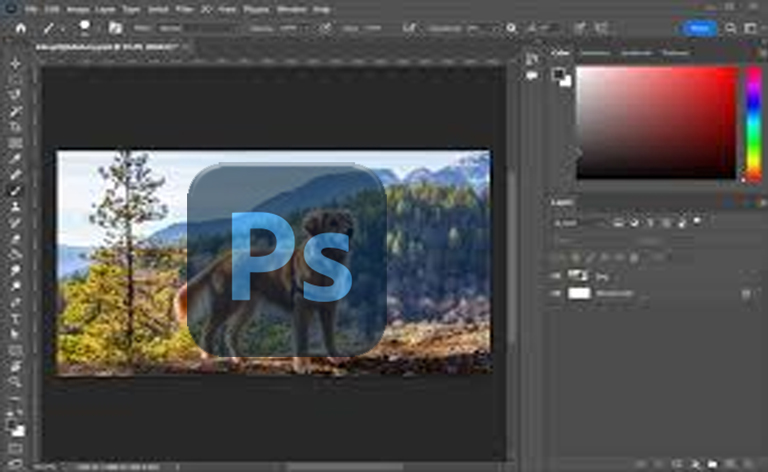This screenshot has height=472, width=768.
Task: Select the Background layer name
Action: point(615,294)
